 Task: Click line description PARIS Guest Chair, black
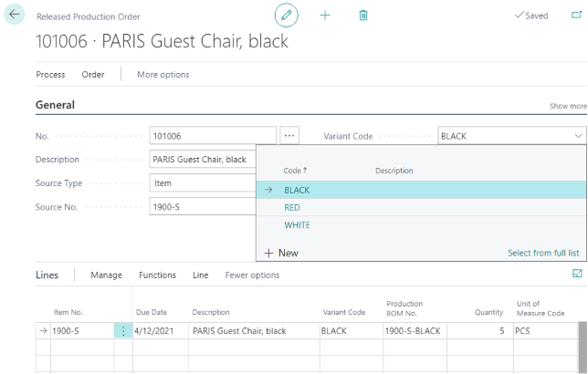(254, 331)
